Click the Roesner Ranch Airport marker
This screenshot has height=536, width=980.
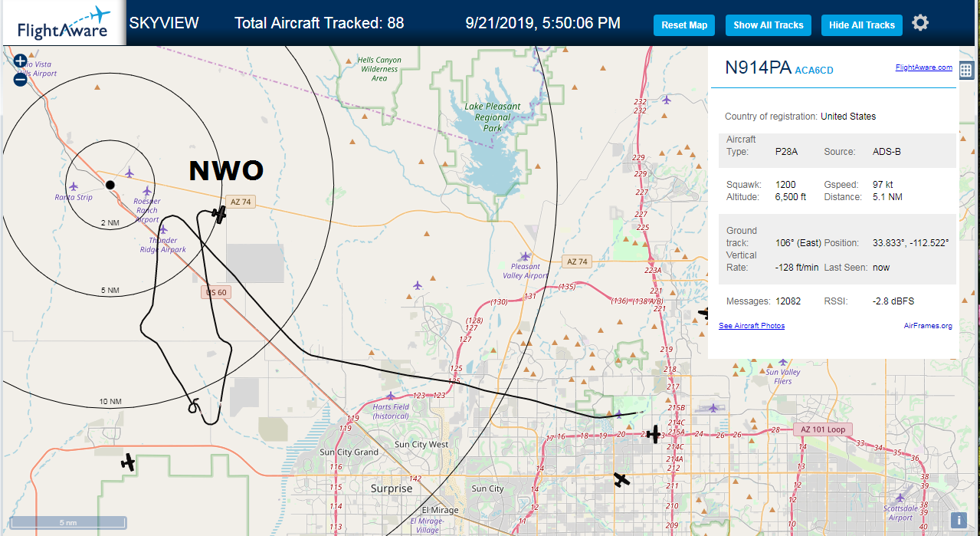tap(147, 191)
